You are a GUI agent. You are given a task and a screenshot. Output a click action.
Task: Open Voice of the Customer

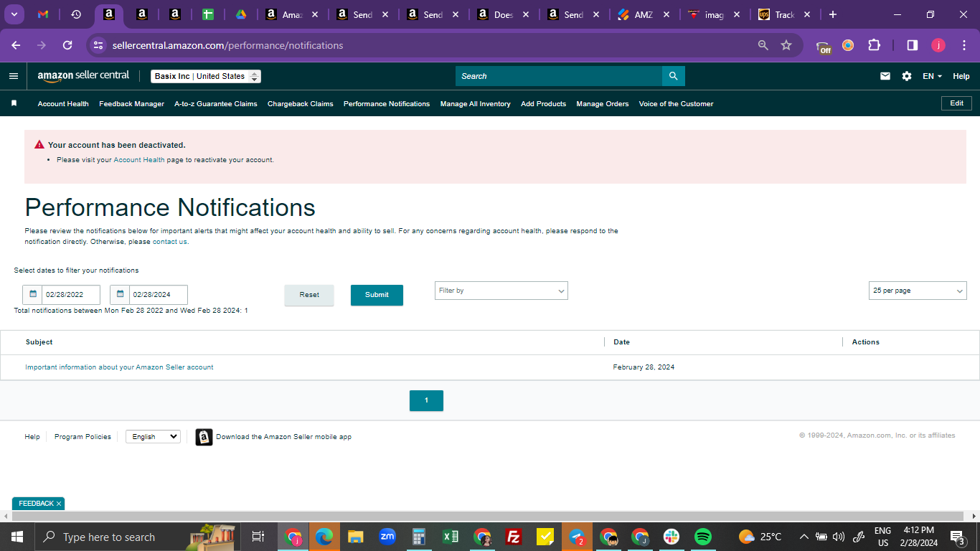pos(676,104)
